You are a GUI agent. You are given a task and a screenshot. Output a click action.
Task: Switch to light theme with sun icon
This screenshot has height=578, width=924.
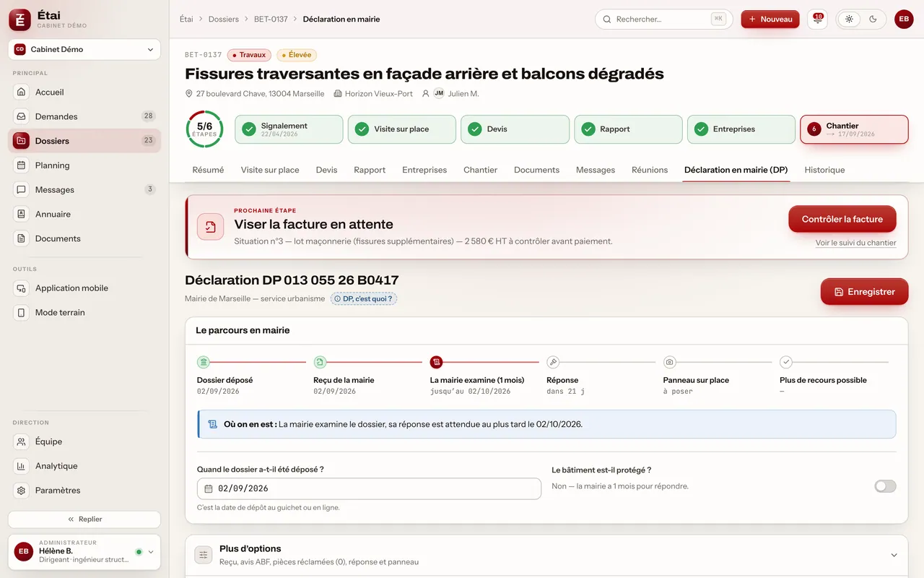pyautogui.click(x=849, y=20)
